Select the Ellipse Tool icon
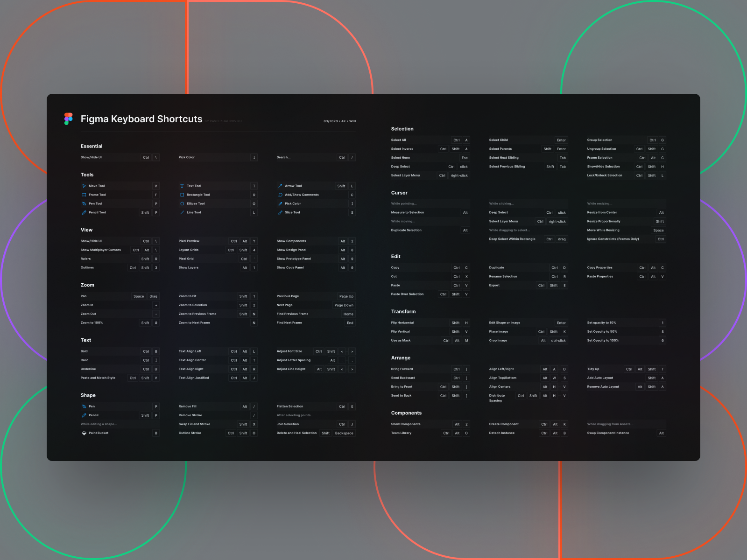 point(182,203)
